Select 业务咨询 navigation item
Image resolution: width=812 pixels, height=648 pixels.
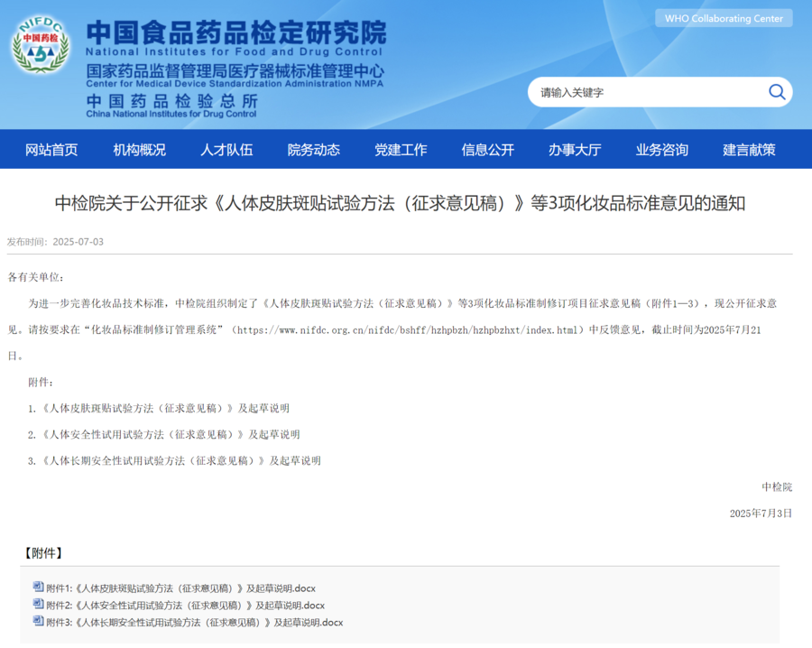coord(661,150)
